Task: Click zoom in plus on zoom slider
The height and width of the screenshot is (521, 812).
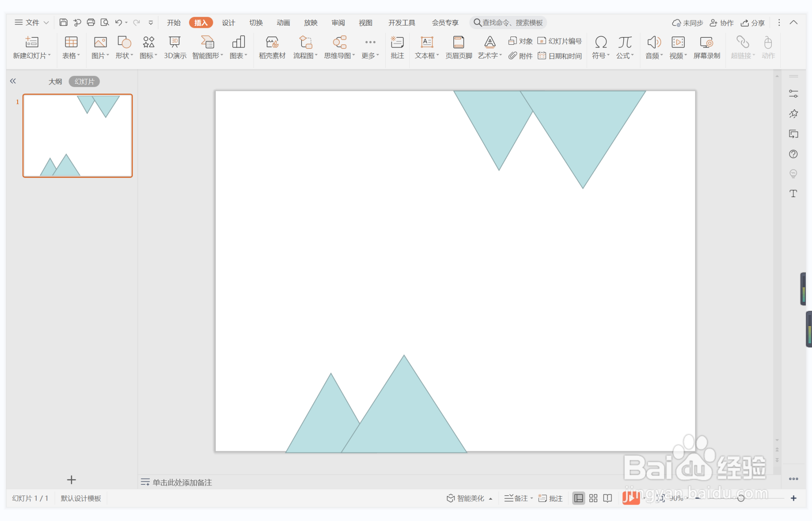Action: 794,498
